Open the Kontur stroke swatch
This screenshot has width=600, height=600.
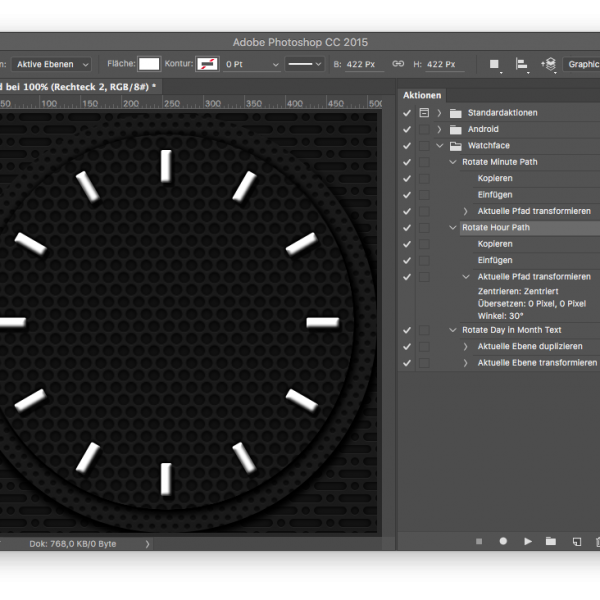click(x=207, y=64)
